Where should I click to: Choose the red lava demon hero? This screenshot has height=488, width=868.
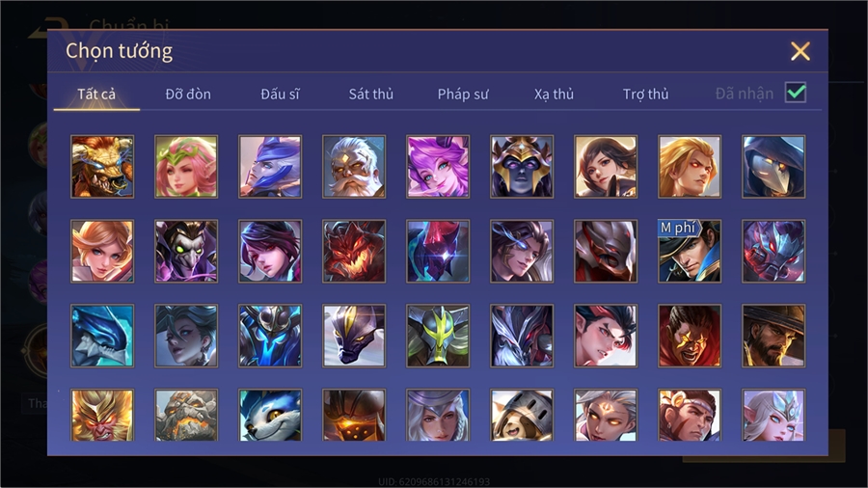pos(354,251)
